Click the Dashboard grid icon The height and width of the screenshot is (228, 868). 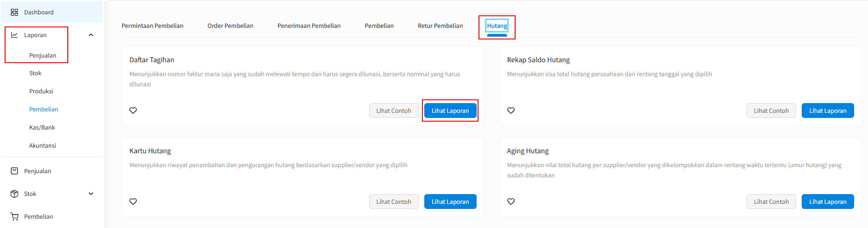14,12
